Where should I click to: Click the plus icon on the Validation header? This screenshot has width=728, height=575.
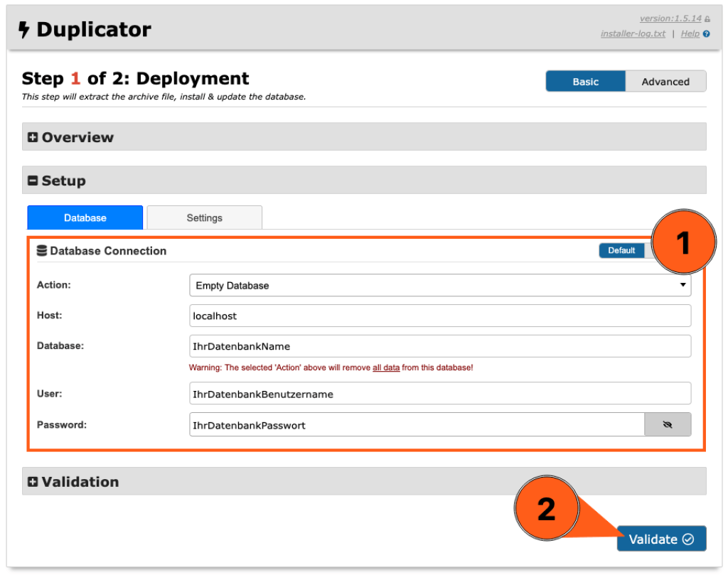click(33, 481)
